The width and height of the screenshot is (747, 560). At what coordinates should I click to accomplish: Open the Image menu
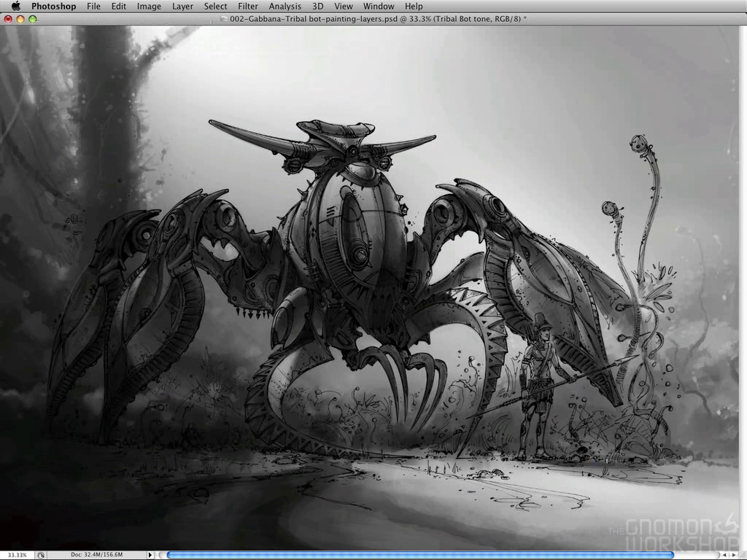point(149,6)
